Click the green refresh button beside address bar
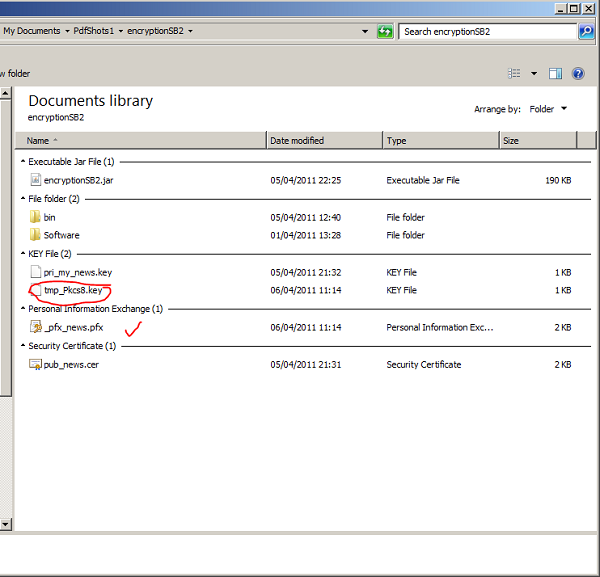 [385, 31]
